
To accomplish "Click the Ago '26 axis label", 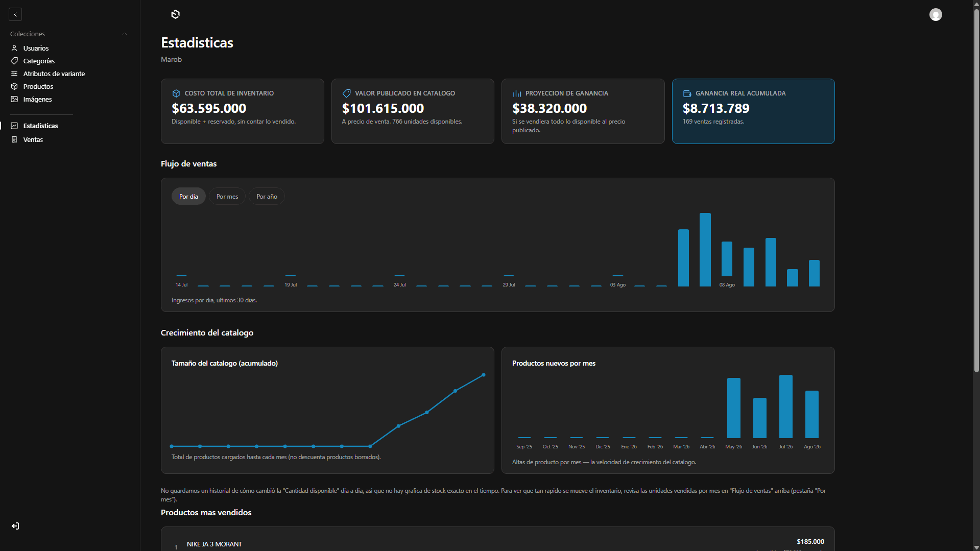I will point(812,447).
